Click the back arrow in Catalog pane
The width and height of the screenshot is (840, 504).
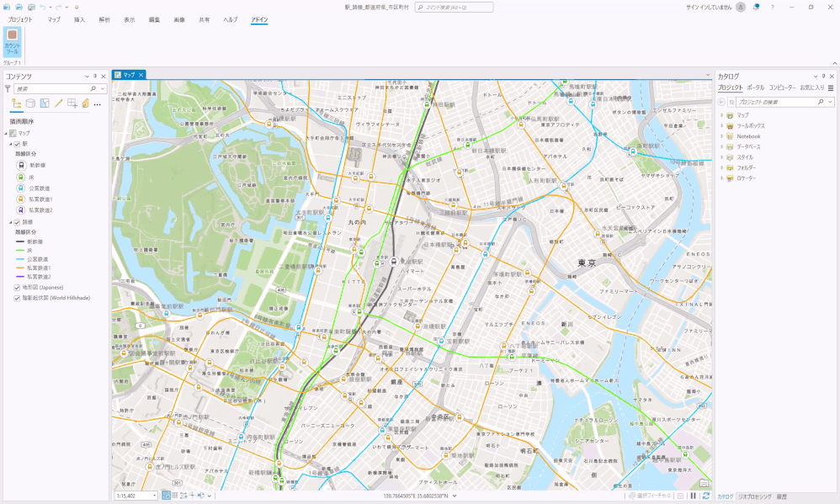click(x=721, y=102)
